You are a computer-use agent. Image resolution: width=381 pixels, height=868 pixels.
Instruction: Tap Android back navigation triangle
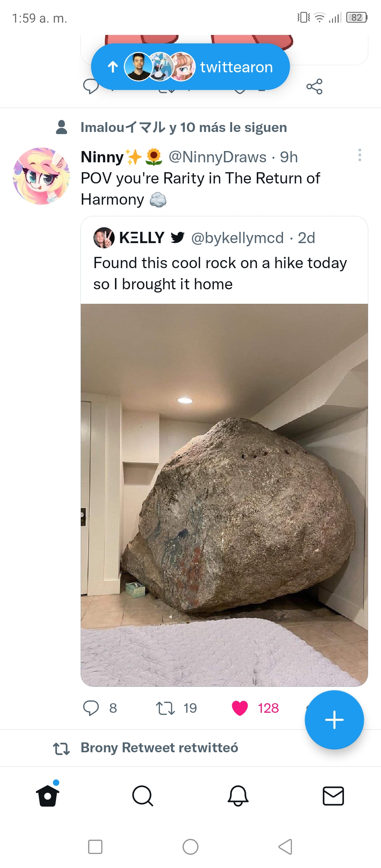[286, 847]
